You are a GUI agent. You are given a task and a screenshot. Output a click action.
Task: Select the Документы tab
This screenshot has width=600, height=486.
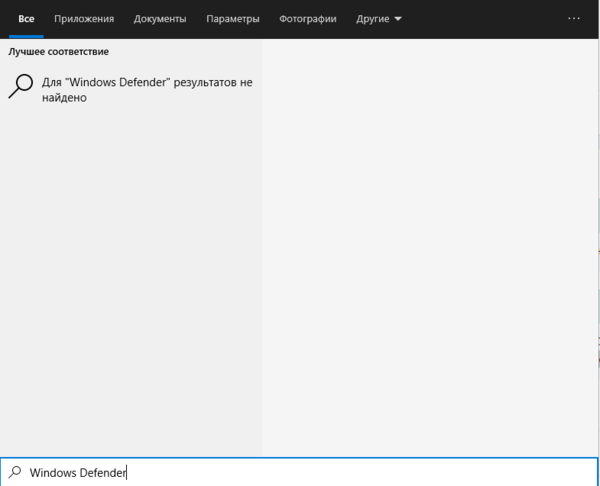click(160, 19)
